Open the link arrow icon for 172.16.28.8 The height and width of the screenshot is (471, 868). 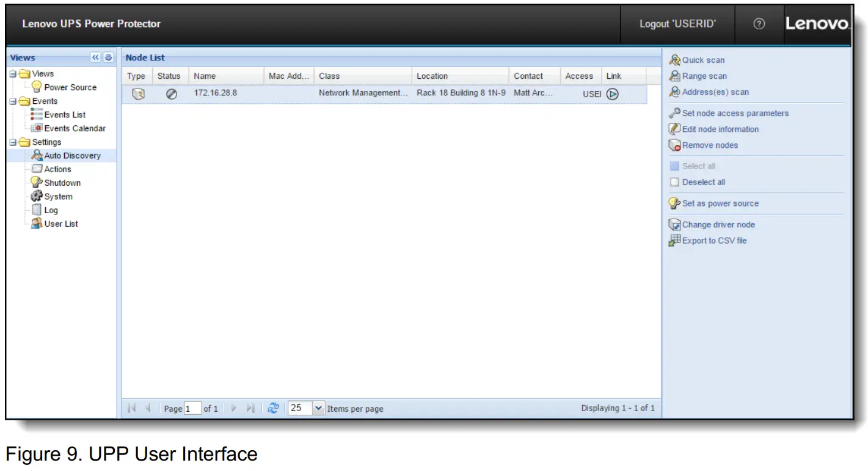click(x=613, y=94)
